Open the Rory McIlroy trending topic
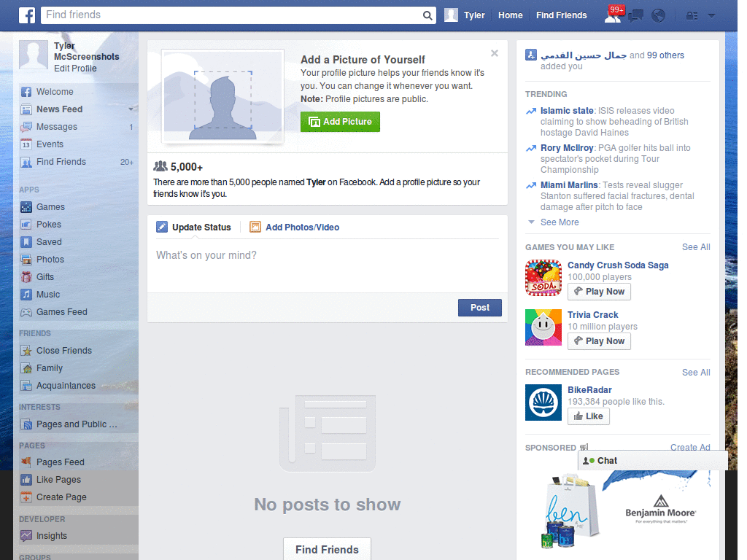 566,147
